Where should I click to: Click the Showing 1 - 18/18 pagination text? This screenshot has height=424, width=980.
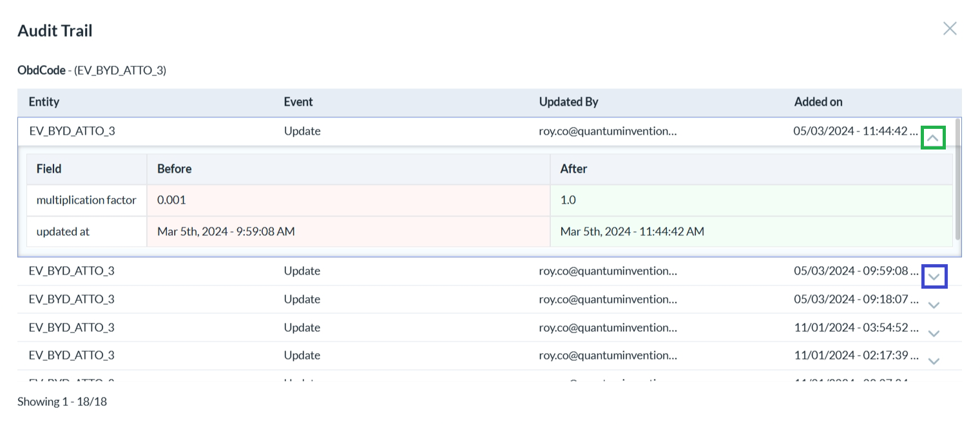coord(62,401)
